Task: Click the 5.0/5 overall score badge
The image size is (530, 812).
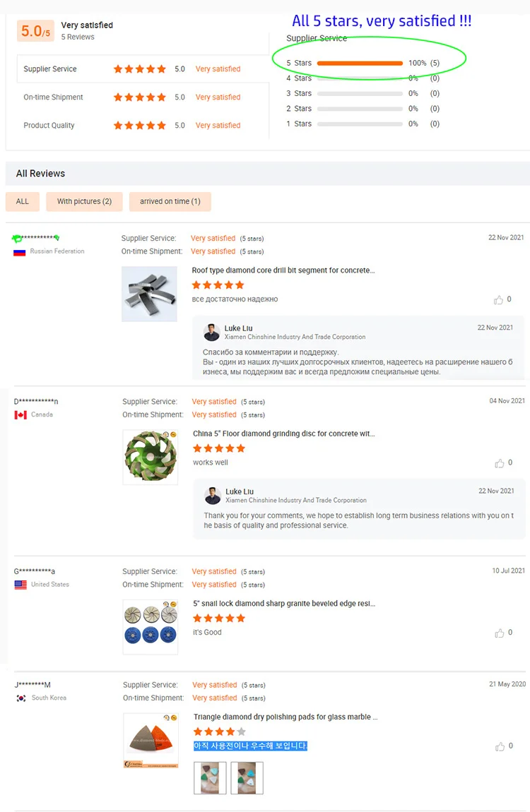Action: point(35,31)
